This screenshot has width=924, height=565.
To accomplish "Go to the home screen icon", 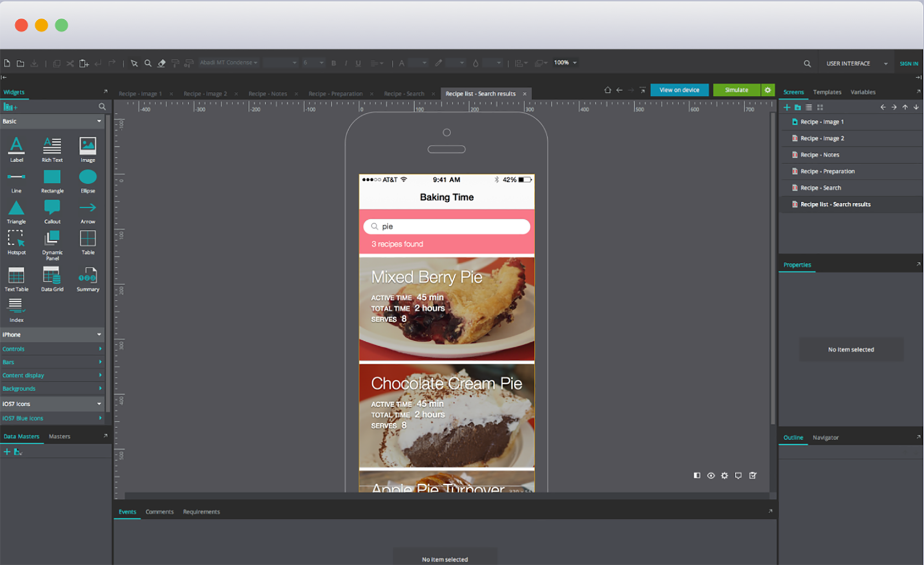I will click(608, 90).
